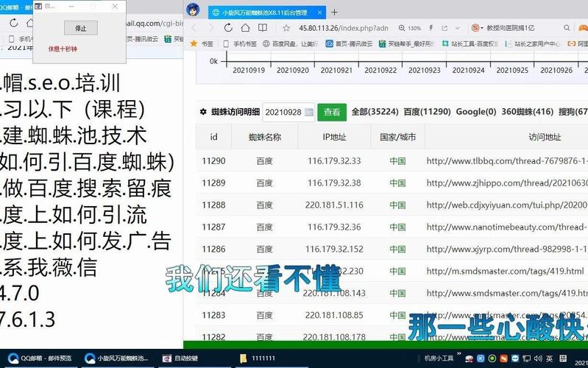Go to home page in spider pool browser

245,28
